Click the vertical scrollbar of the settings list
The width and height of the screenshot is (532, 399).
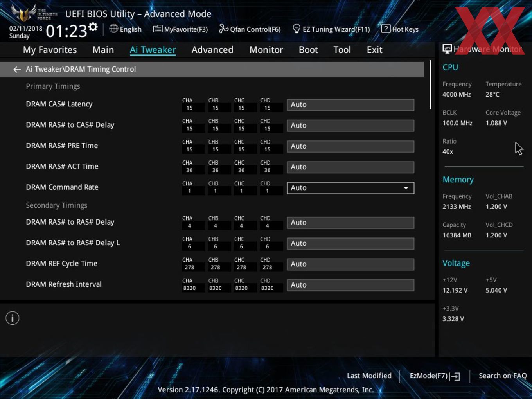click(x=430, y=84)
